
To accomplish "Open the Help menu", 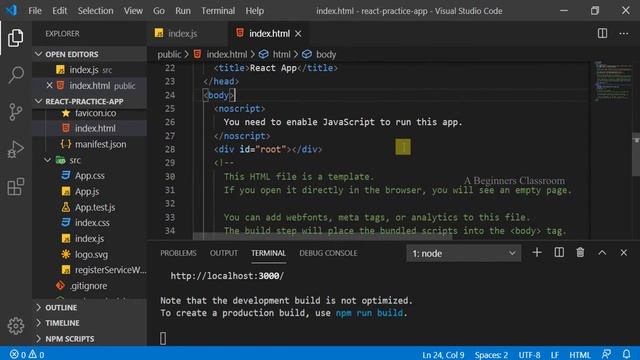I will (254, 11).
